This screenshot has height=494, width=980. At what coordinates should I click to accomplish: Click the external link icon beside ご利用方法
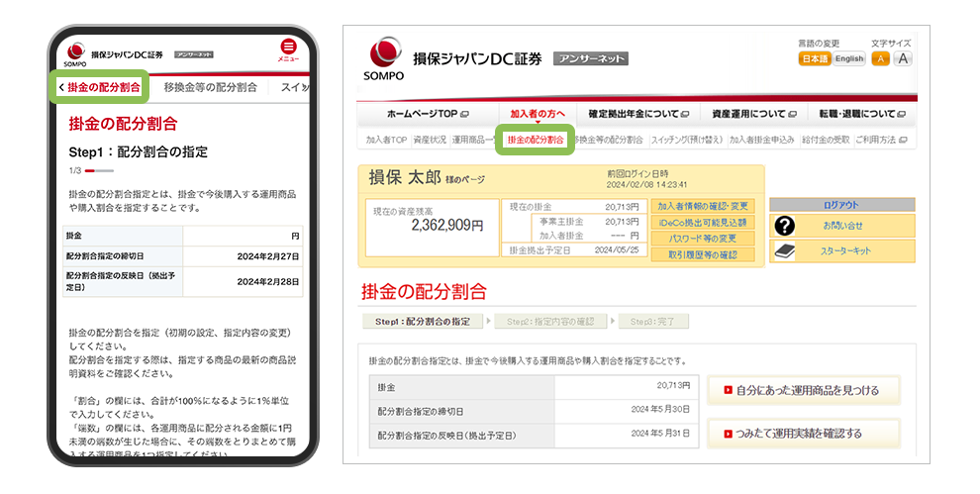point(903,140)
